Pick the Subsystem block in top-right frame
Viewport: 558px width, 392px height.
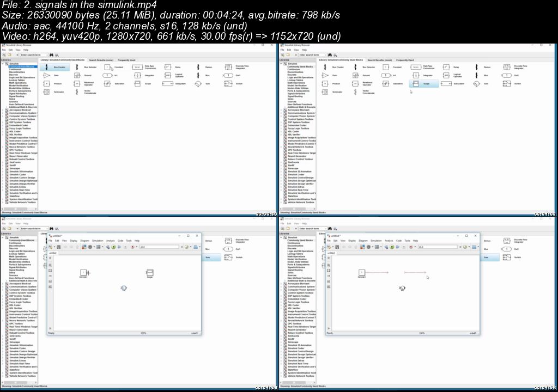(453, 84)
